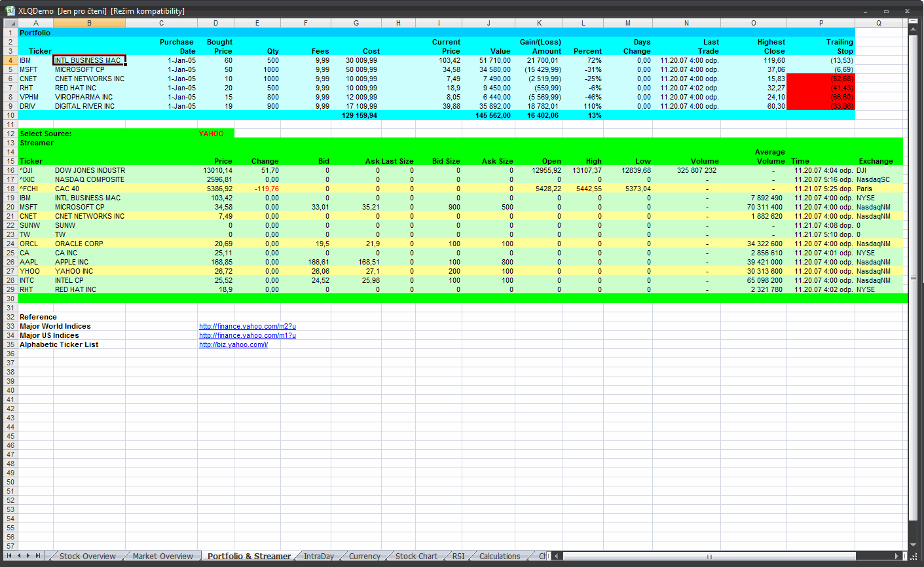Click the horizontal scrollbar thumb

(x=709, y=557)
